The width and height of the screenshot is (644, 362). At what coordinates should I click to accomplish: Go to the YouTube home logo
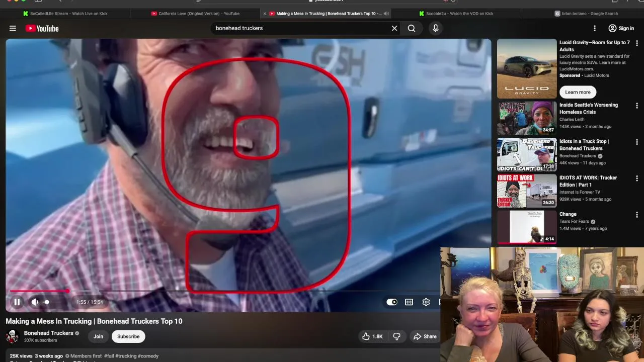coord(42,28)
